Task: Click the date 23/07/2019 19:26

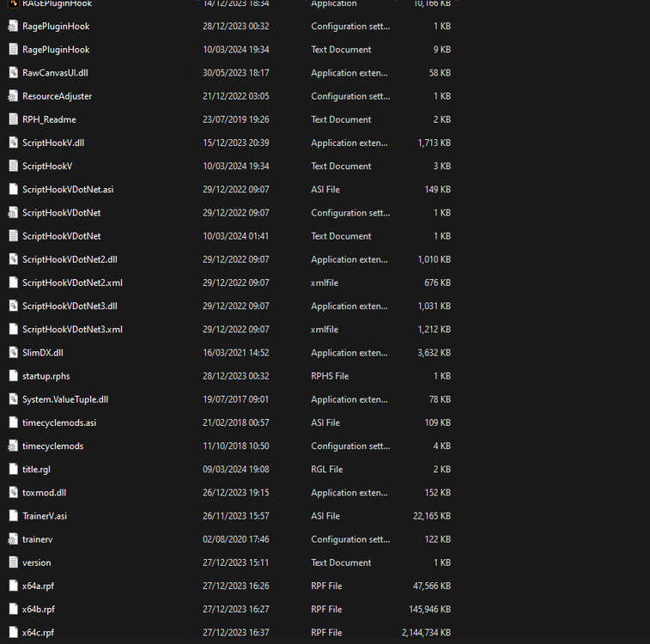Action: coord(236,119)
